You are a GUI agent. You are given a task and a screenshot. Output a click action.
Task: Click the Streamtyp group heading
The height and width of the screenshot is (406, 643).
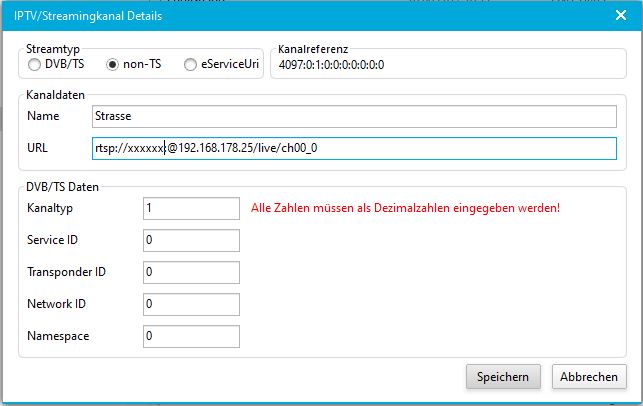pyautogui.click(x=53, y=47)
